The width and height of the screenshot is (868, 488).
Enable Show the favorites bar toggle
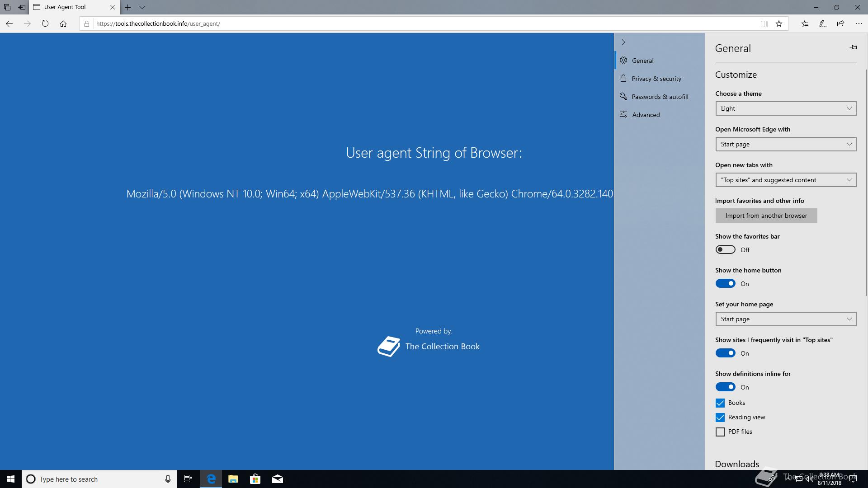pos(725,249)
